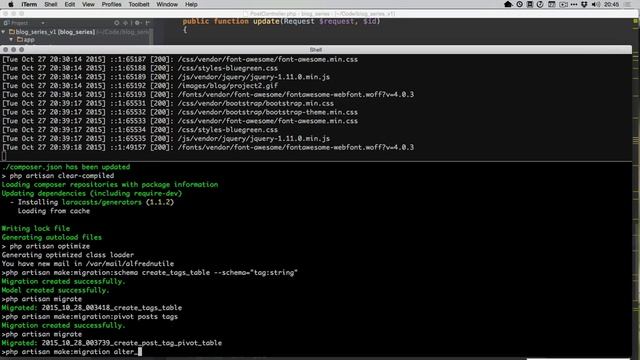Click the 'php artisan optimize' line
This screenshot has width=640, height=360.
[46, 246]
